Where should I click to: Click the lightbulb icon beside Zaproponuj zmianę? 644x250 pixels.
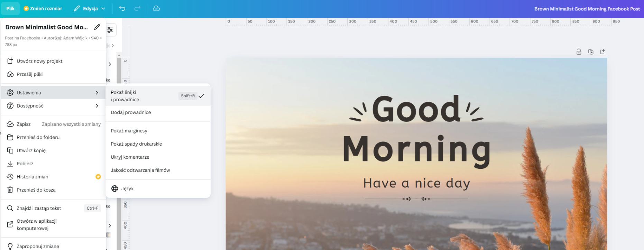10,247
